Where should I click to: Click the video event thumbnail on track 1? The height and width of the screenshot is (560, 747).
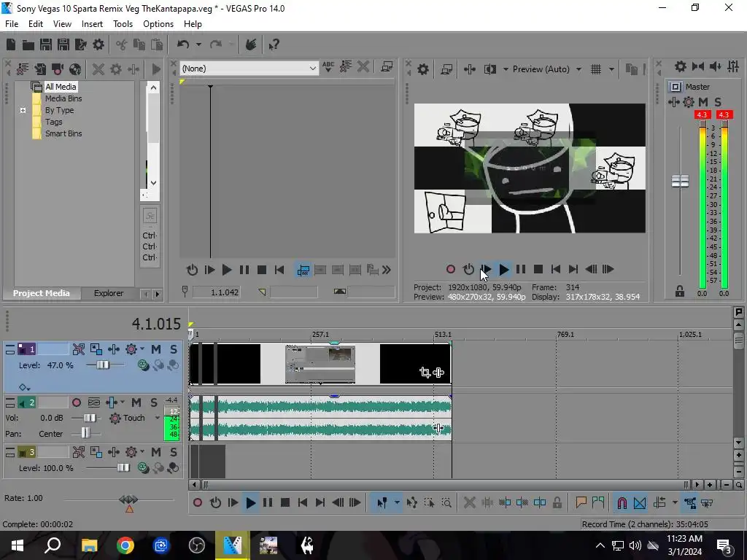[x=320, y=365]
